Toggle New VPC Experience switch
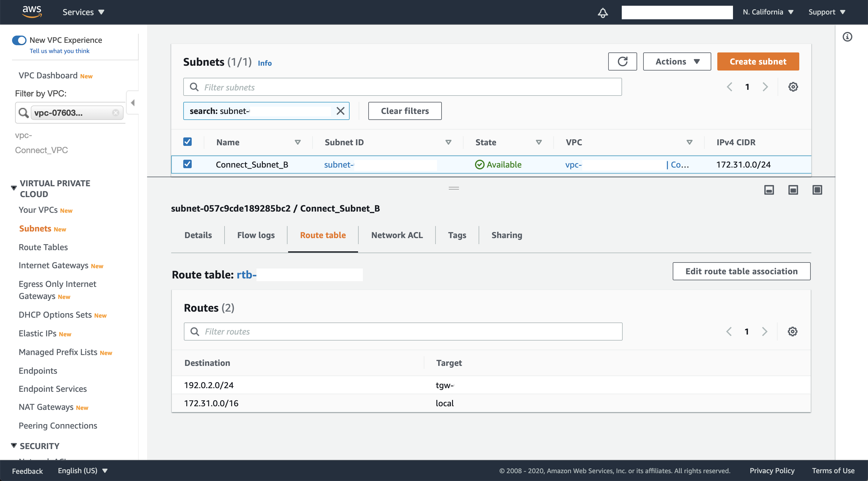This screenshot has width=868, height=481. coord(19,40)
